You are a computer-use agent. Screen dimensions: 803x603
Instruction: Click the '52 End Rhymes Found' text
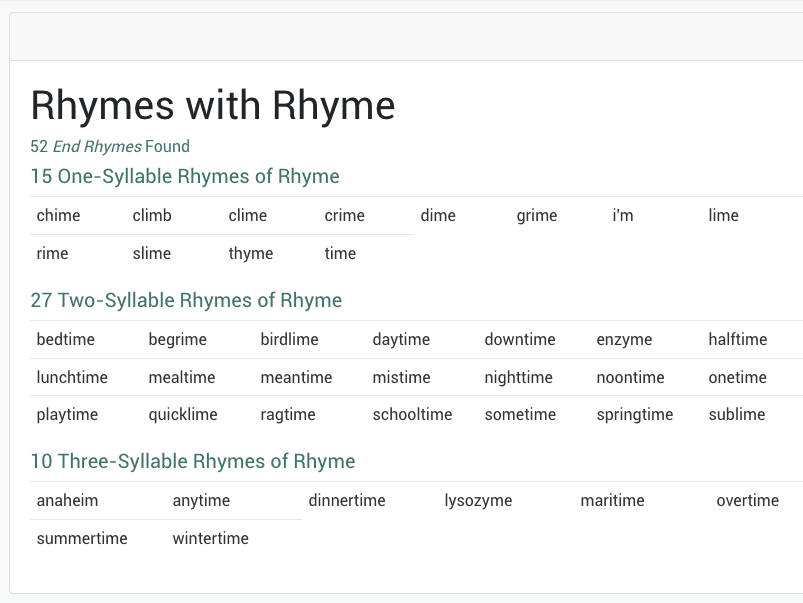pos(109,146)
